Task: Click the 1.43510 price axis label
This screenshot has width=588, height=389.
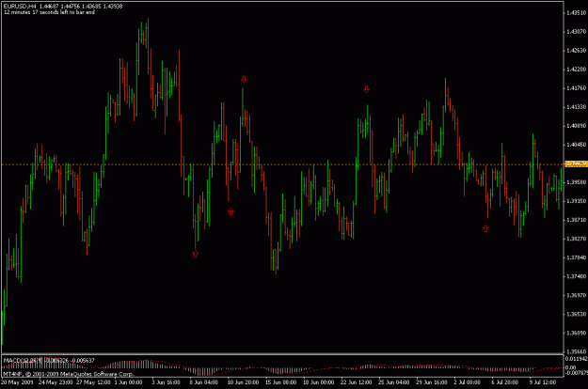Action: tap(577, 13)
